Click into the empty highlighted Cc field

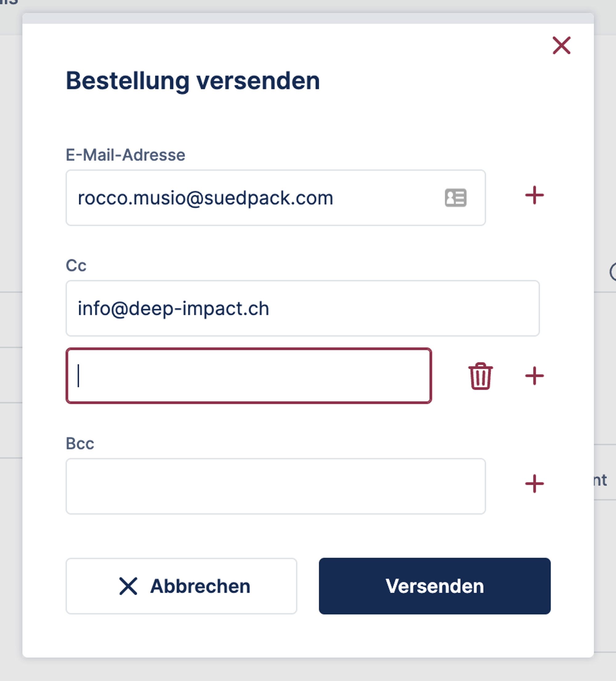coord(249,376)
